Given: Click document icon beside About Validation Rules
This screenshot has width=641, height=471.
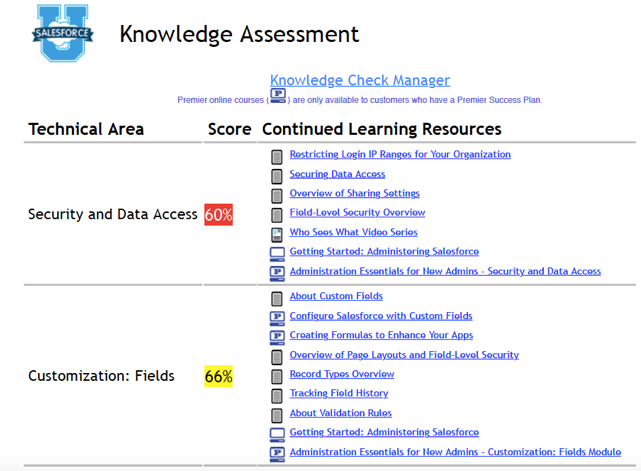Looking at the screenshot, I should (277, 415).
